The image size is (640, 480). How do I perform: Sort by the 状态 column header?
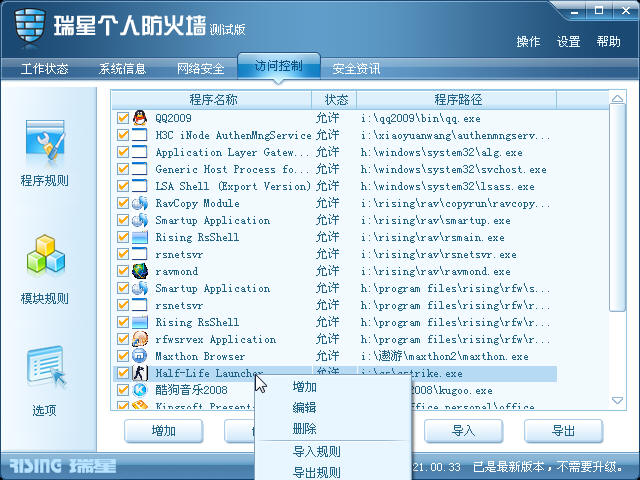(x=334, y=100)
